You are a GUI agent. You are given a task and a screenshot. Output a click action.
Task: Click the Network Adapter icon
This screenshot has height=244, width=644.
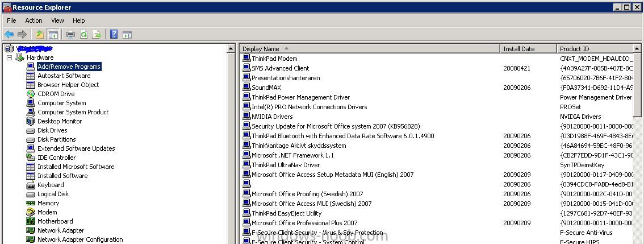click(x=31, y=230)
